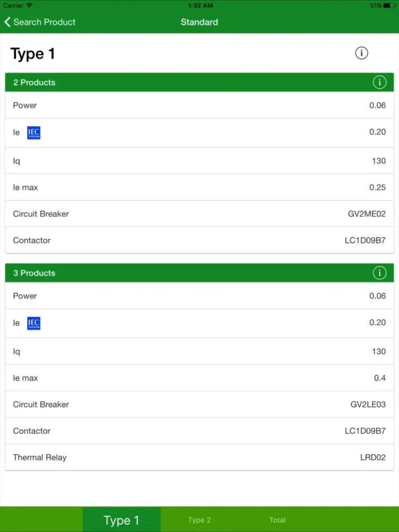The image size is (399, 532).
Task: Tap the battery indicator in status bar
Action: point(389,5)
